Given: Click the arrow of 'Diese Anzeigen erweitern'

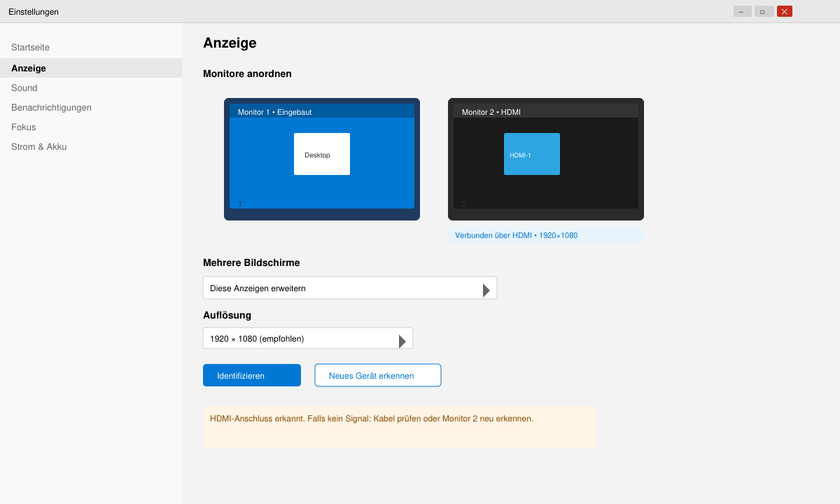Looking at the screenshot, I should tap(486, 290).
